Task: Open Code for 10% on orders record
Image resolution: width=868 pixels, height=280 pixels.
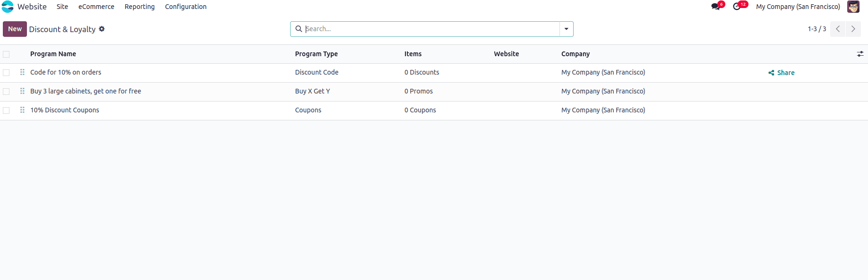Action: tap(66, 72)
